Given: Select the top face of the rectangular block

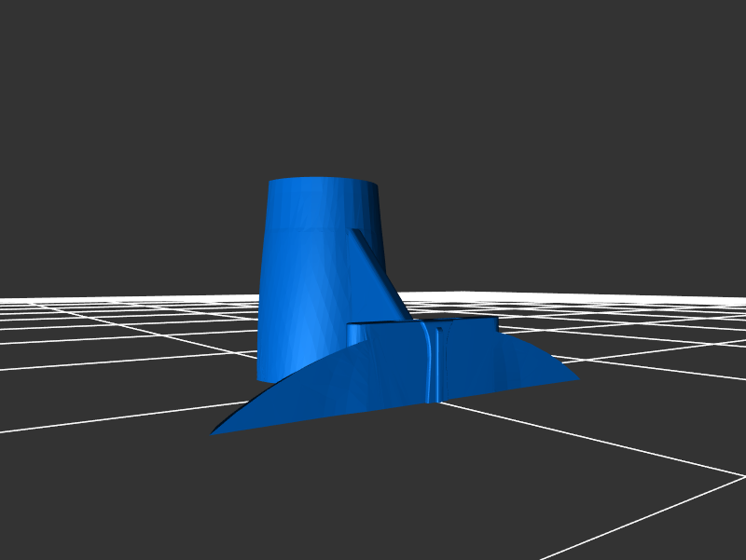Looking at the screenshot, I should pyautogui.click(x=420, y=321).
